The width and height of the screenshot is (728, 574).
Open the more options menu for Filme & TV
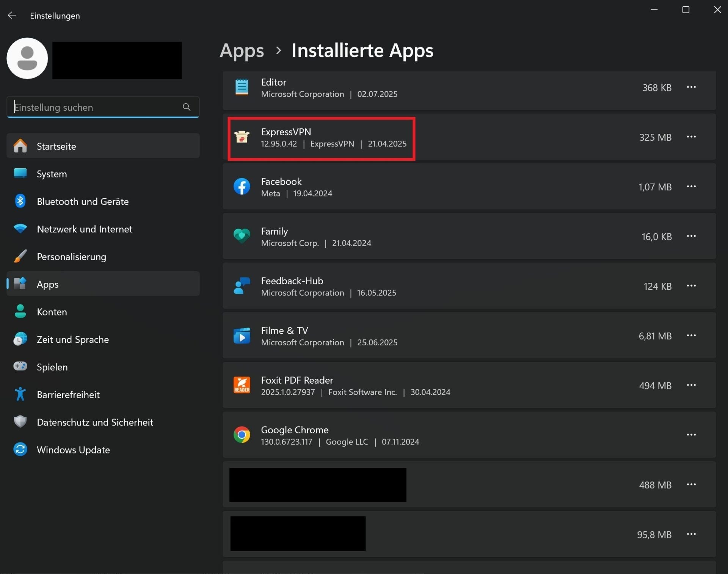coord(691,336)
